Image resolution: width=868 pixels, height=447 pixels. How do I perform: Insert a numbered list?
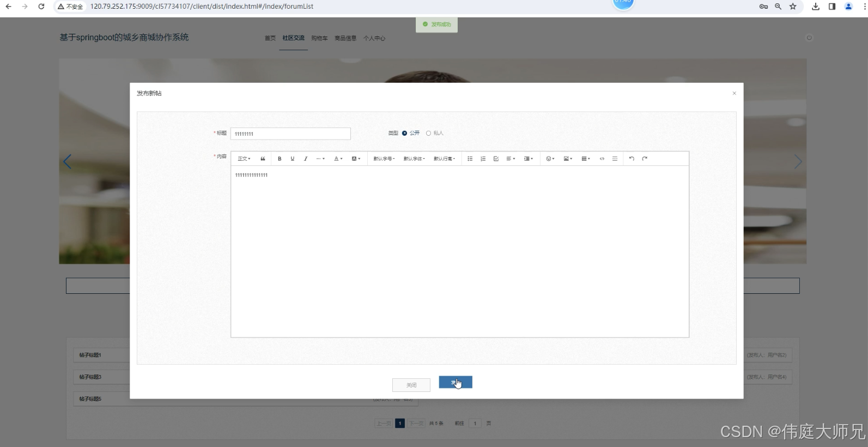(483, 159)
